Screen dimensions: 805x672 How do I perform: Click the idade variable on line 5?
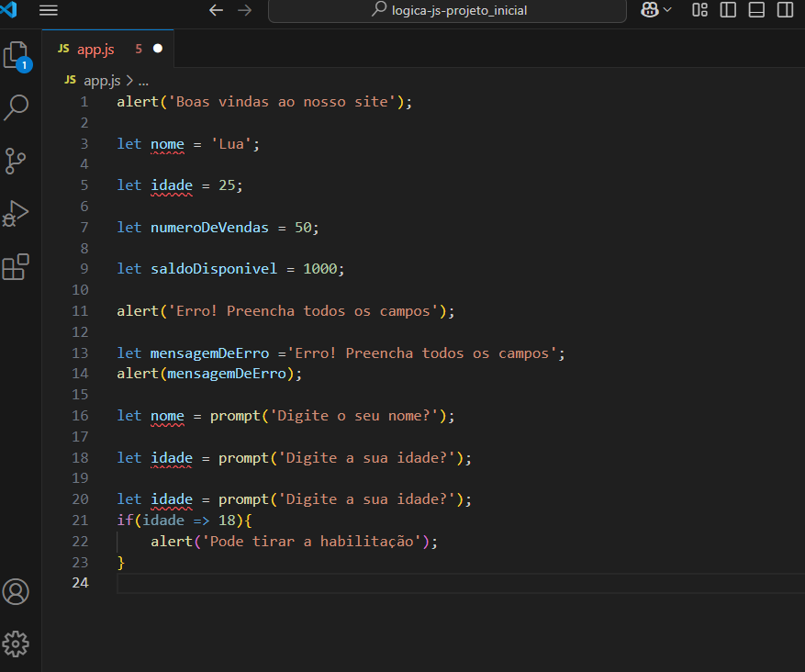[172, 185]
